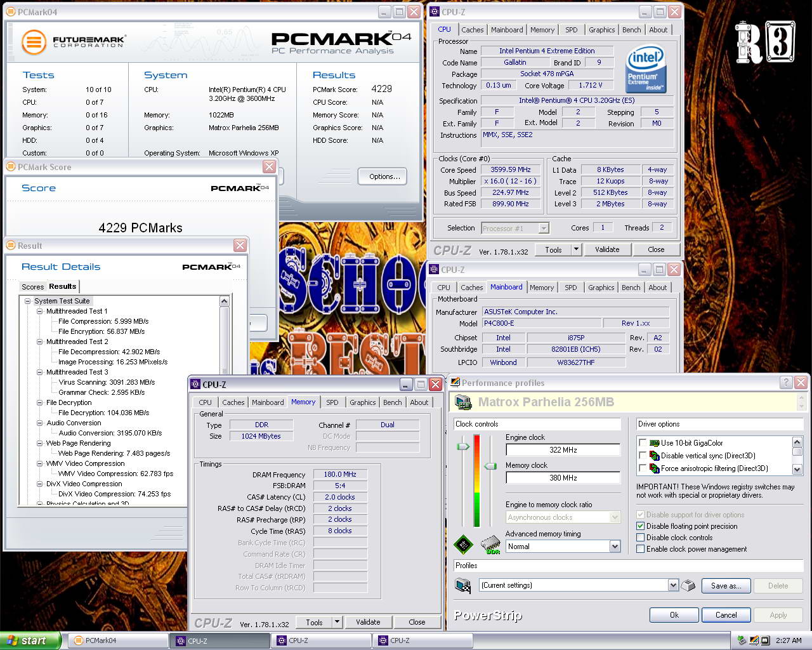Click Close button in CPU-Z Memory window
The height and width of the screenshot is (650, 812).
(x=417, y=622)
